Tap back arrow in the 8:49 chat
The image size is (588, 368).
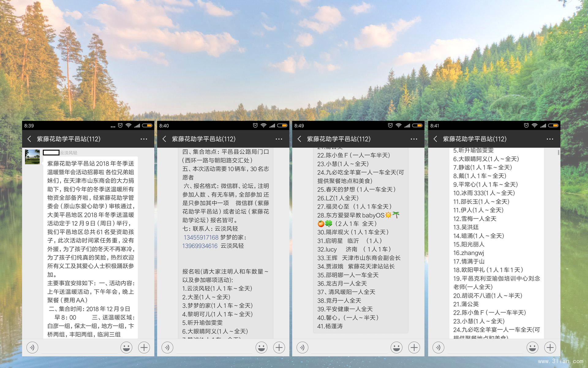(x=300, y=139)
